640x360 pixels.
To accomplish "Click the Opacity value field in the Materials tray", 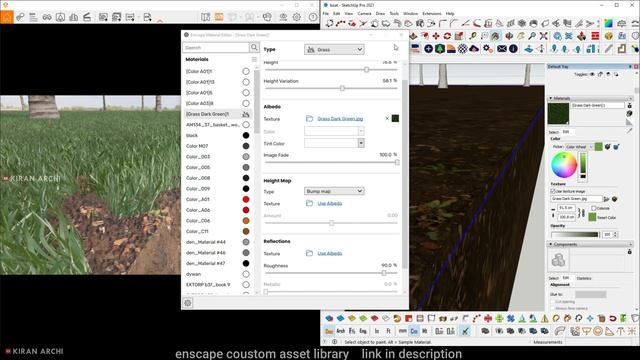I will (607, 235).
